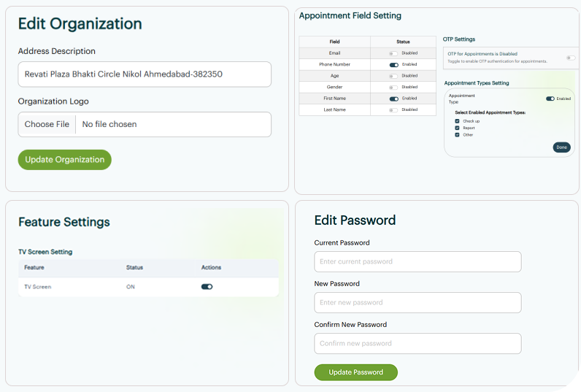The height and width of the screenshot is (392, 581).
Task: Enable the Gender field toggle
Action: [x=393, y=87]
